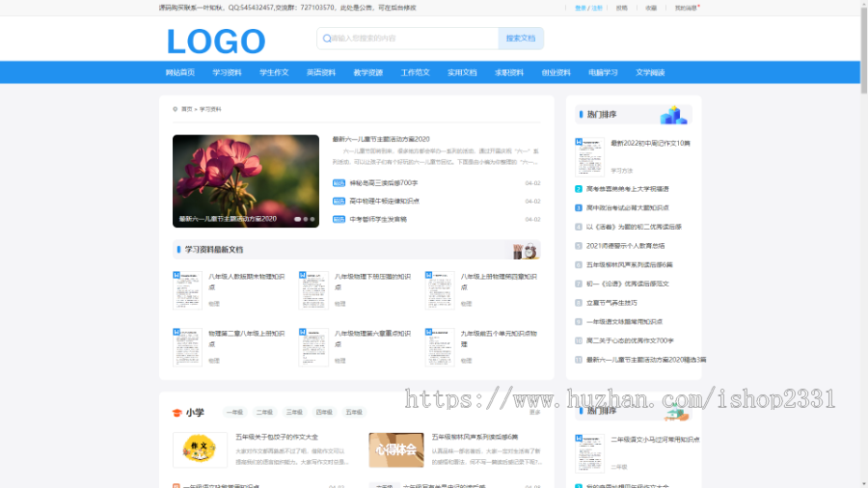Expand 更多 in the 小学 section
Screen dimensions: 868x488
[534, 413]
